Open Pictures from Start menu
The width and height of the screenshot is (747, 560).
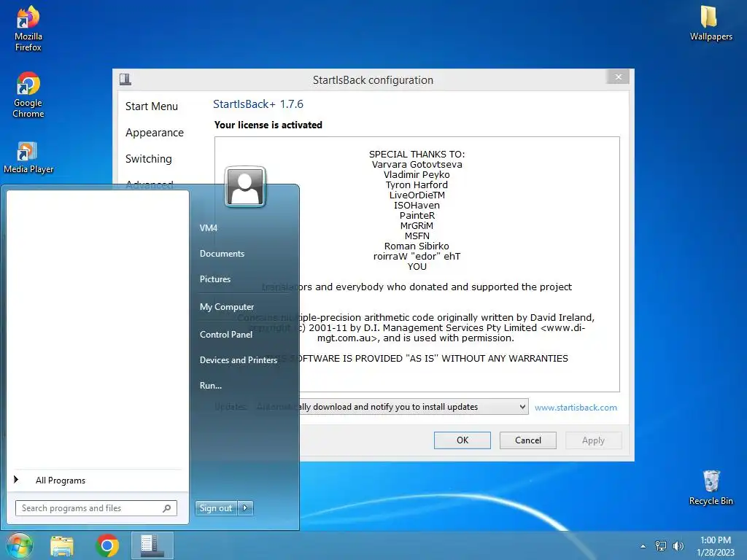coord(215,279)
